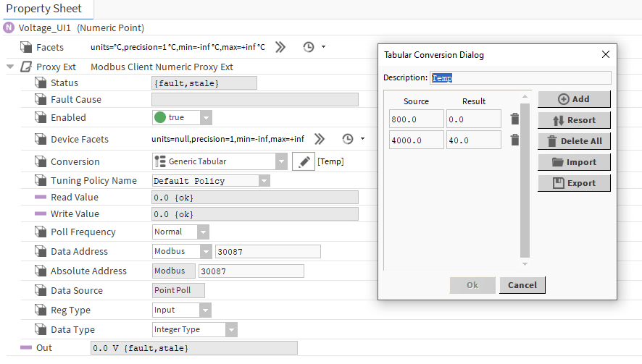Click the Import button
Viewport: 642px width, 364px height.
coord(574,162)
